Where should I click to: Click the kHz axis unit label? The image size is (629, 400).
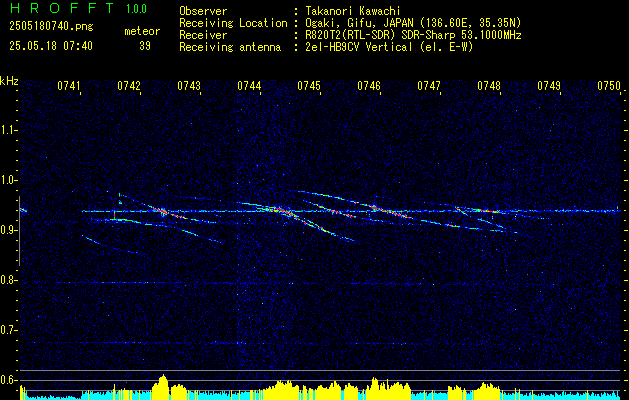coord(9,81)
